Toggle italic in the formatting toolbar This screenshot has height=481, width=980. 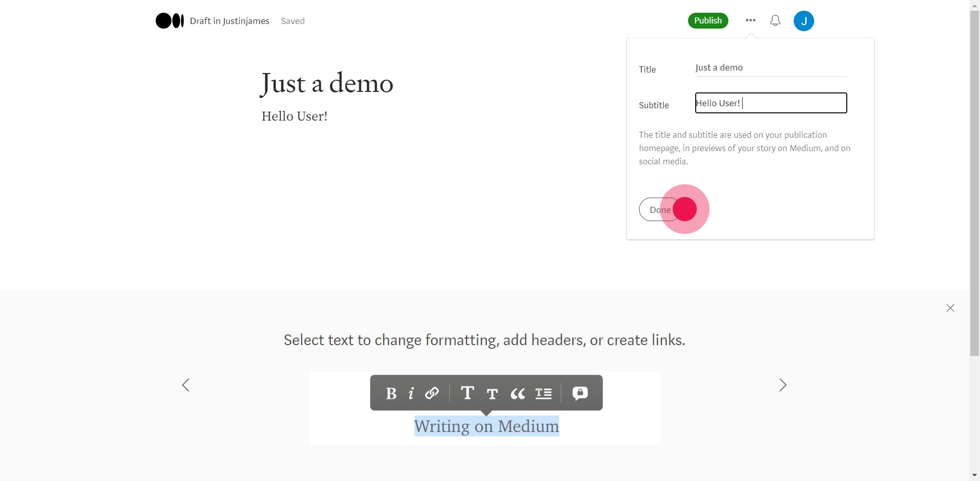click(411, 393)
